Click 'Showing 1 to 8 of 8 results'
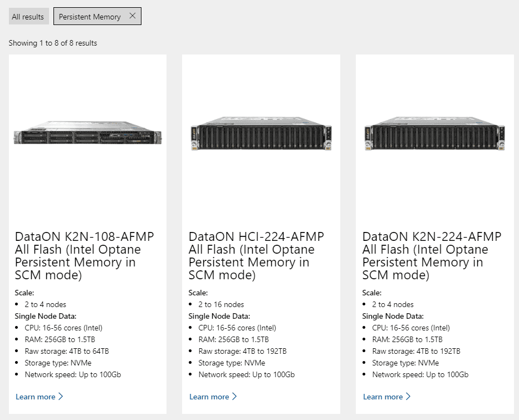The image size is (519, 420). (x=53, y=43)
